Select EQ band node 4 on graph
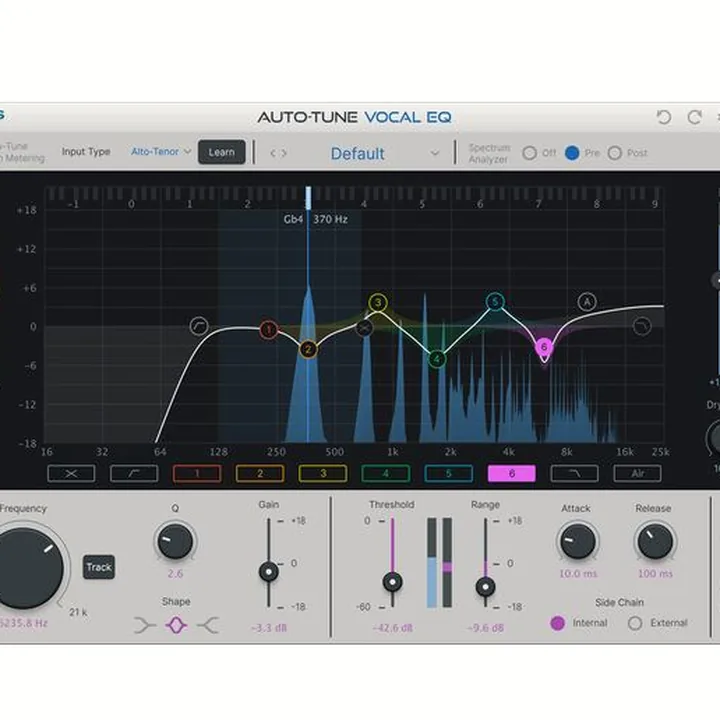 437,359
